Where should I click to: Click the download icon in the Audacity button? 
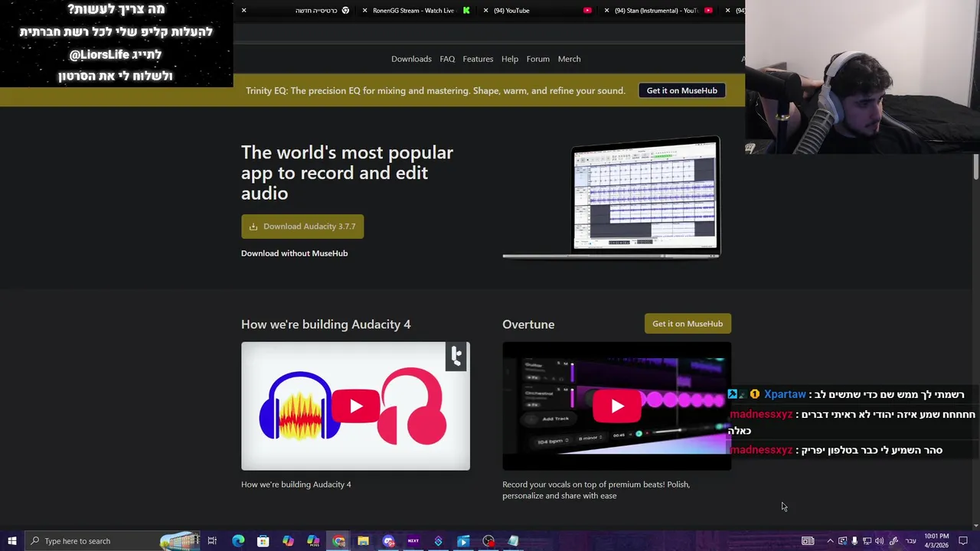tap(253, 227)
